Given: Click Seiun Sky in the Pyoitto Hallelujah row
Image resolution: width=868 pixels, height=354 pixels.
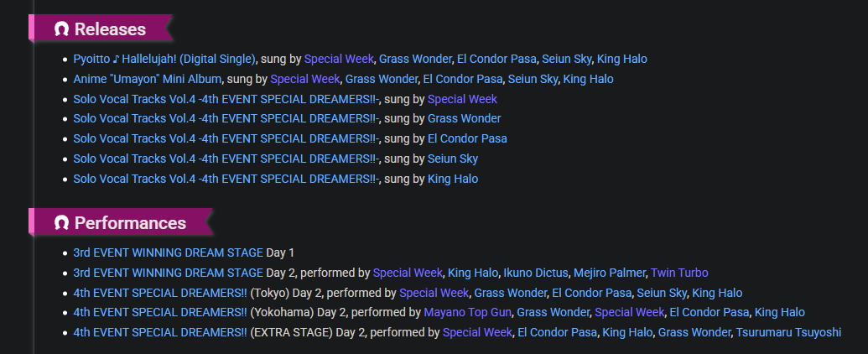Looking at the screenshot, I should click(x=566, y=59).
